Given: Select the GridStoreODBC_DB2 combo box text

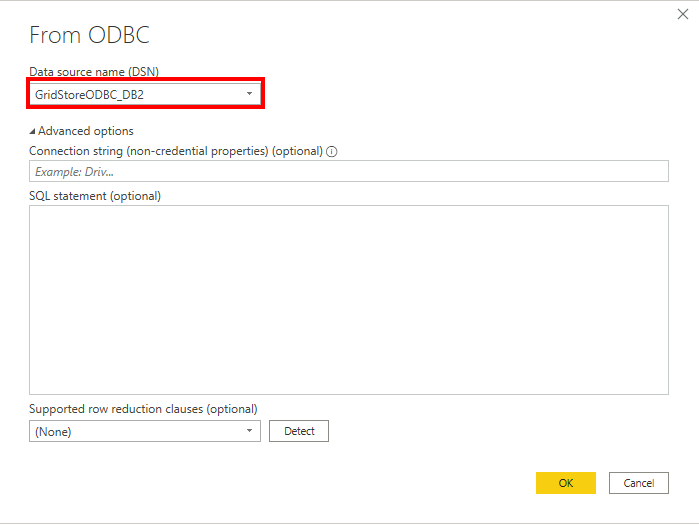Looking at the screenshot, I should pyautogui.click(x=90, y=94).
